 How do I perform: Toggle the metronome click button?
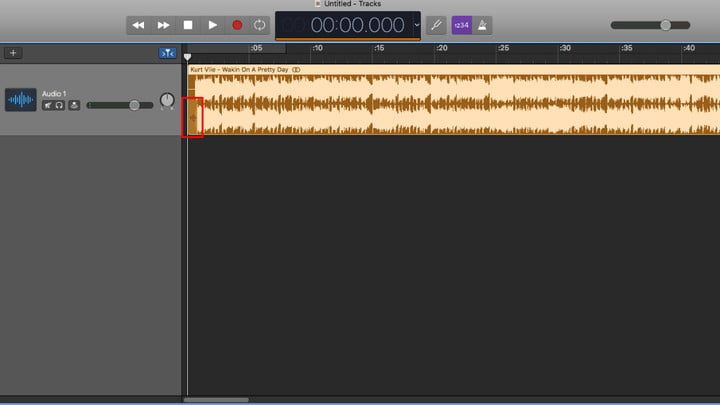click(485, 24)
